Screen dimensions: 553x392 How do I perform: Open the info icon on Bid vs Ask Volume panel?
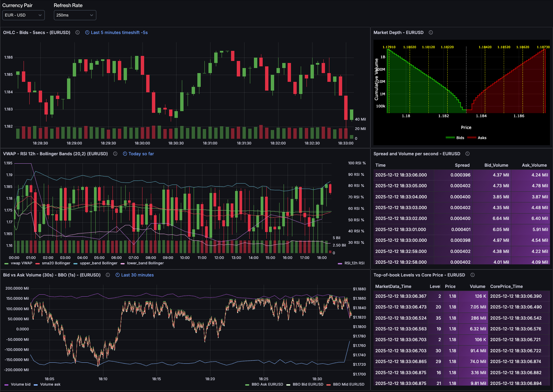click(x=107, y=275)
